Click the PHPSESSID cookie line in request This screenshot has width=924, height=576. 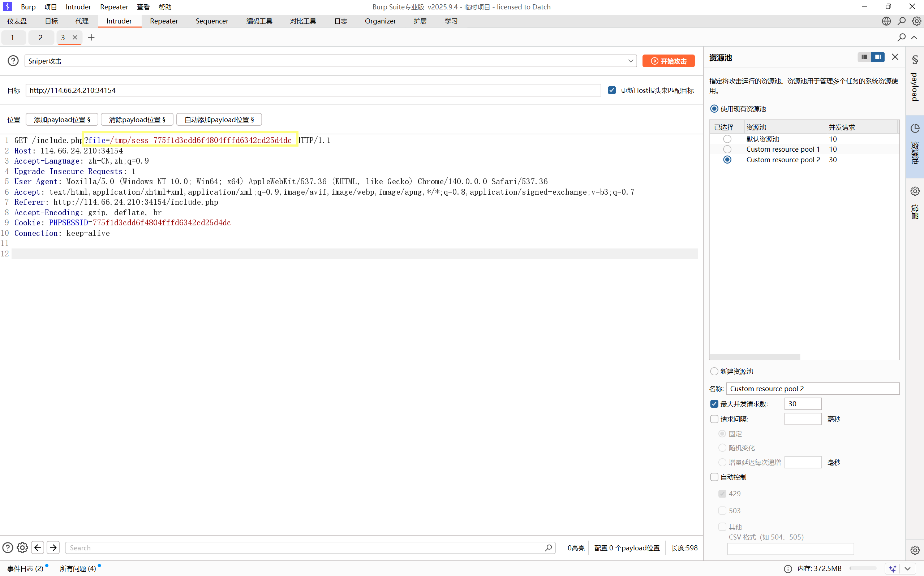[x=123, y=223]
